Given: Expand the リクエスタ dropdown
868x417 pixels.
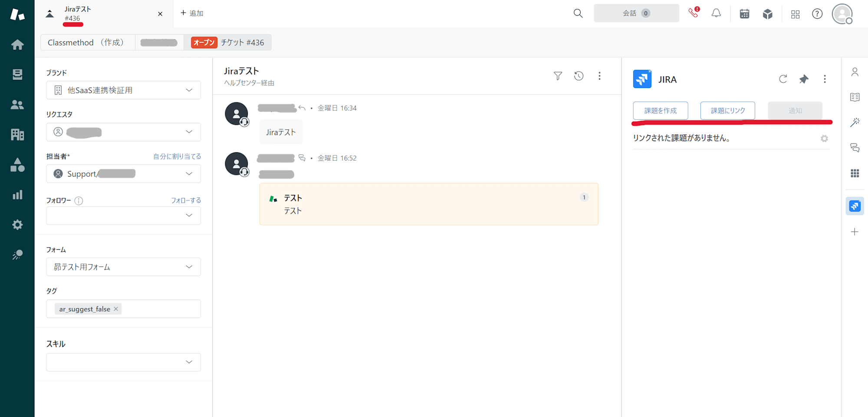Looking at the screenshot, I should 123,132.
